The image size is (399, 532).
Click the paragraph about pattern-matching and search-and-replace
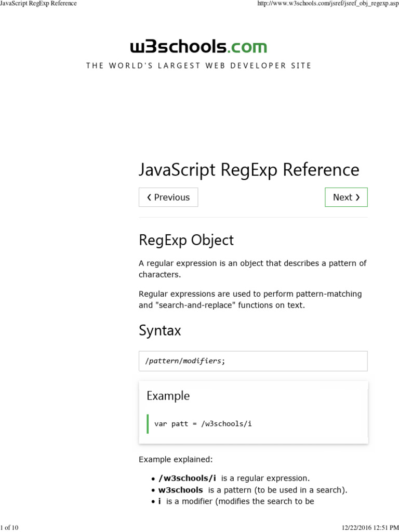250,299
